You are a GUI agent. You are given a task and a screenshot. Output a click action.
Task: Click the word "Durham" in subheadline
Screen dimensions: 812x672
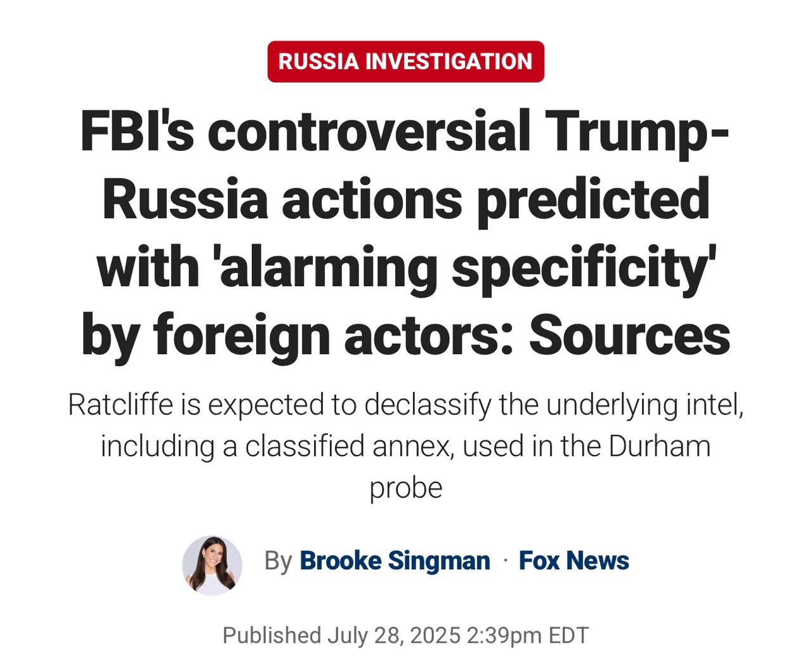(659, 447)
